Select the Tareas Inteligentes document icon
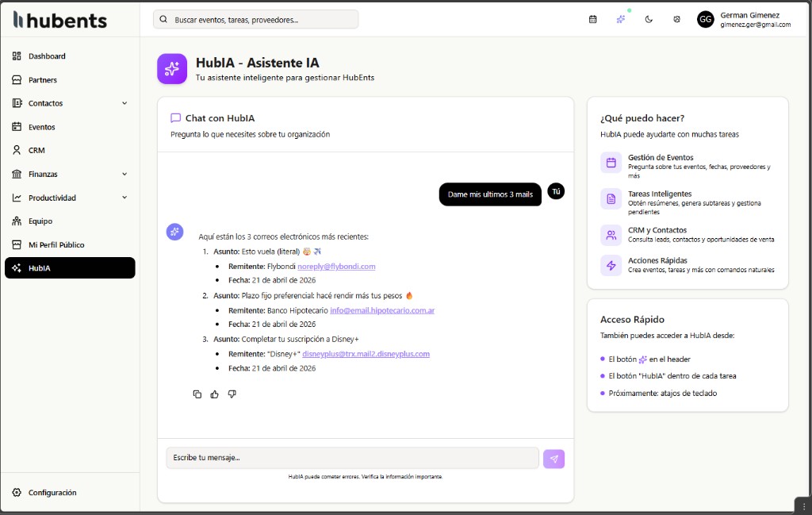 [610, 200]
